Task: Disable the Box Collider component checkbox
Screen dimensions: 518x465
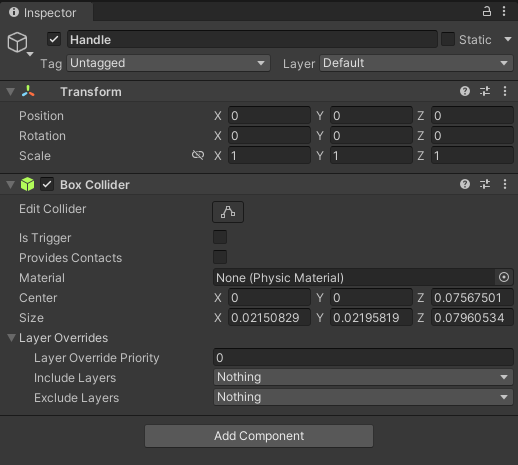Action: (47, 184)
